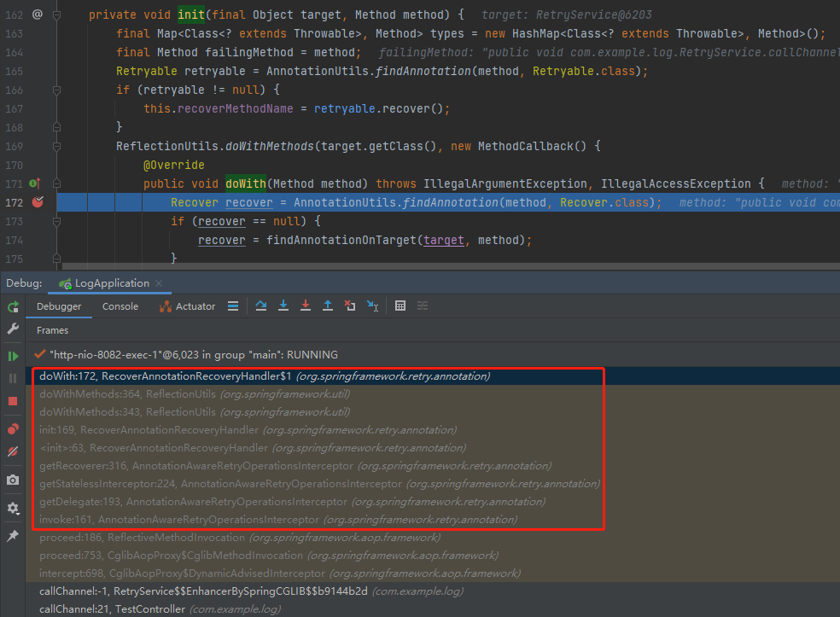Switch to the Console tab
Viewport: 840px width, 617px height.
coord(120,306)
